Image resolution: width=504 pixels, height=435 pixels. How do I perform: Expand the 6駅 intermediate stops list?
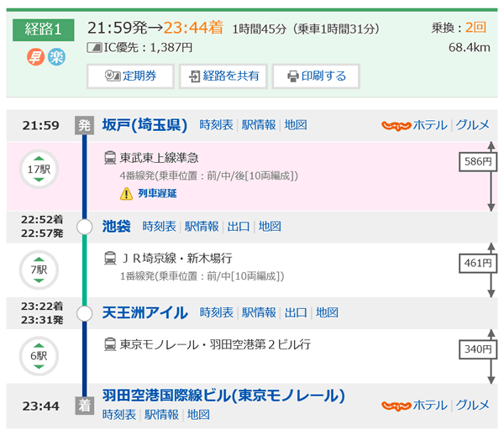(x=39, y=355)
